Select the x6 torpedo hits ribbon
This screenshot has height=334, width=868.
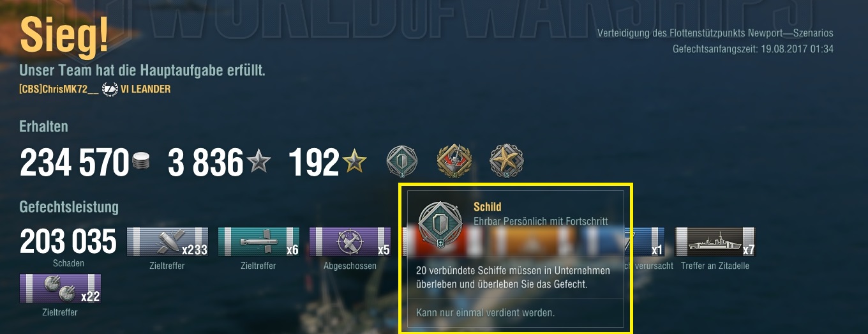[x=258, y=242]
